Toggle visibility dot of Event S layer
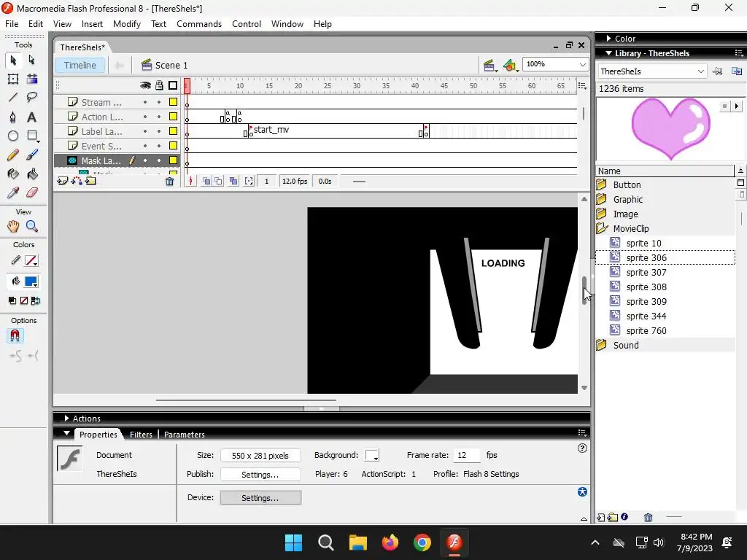Screen dimensions: 747x560 (x=145, y=146)
